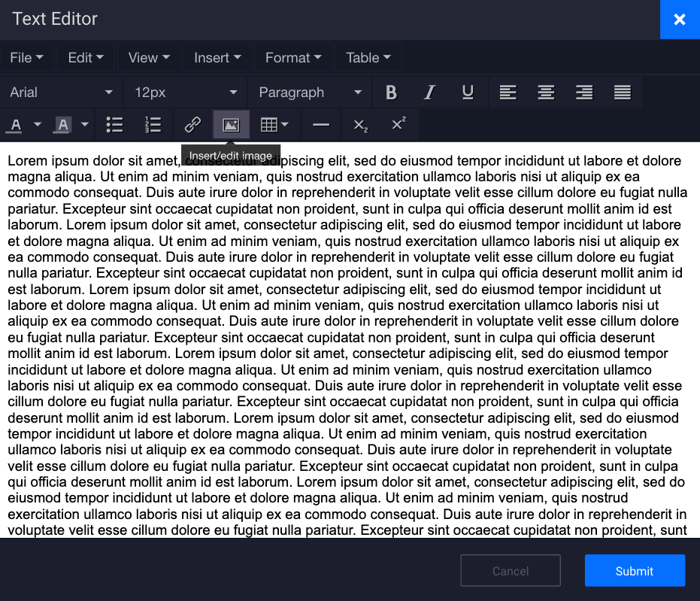Click the Cancel button

pos(511,570)
